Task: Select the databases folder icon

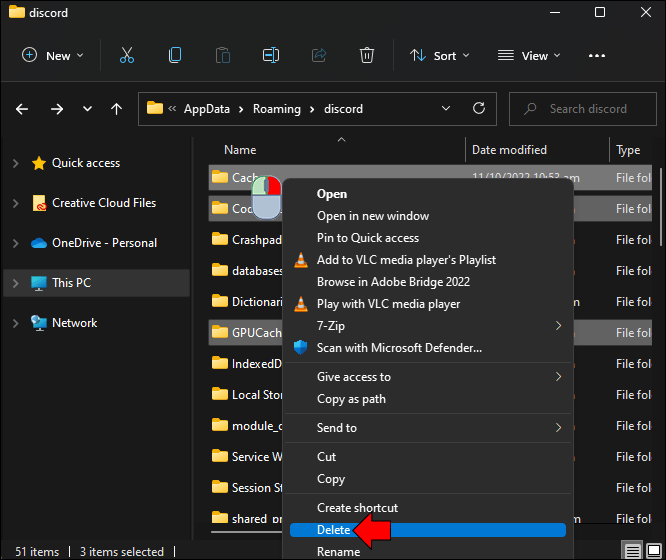Action: tap(220, 270)
